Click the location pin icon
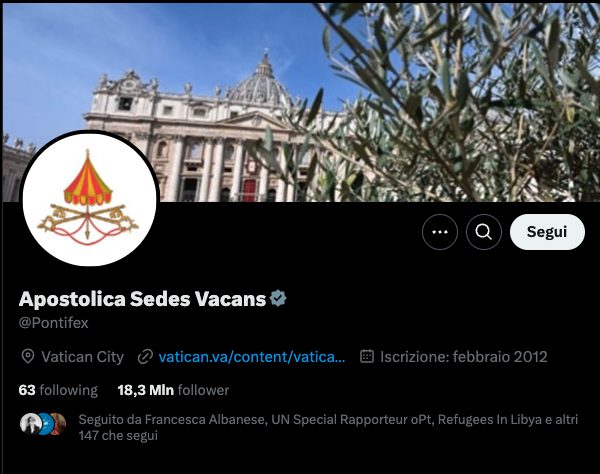This screenshot has width=600, height=474. [28, 357]
